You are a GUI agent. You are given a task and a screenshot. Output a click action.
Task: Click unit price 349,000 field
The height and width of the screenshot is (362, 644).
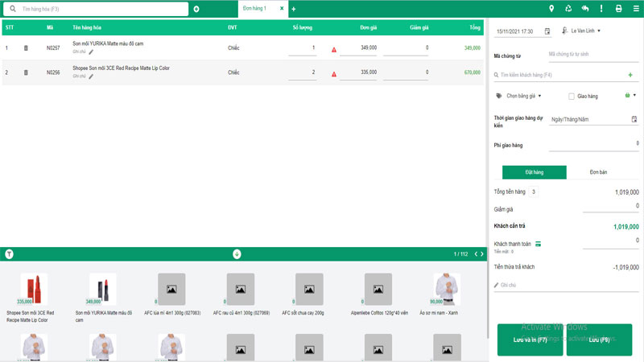click(x=358, y=48)
